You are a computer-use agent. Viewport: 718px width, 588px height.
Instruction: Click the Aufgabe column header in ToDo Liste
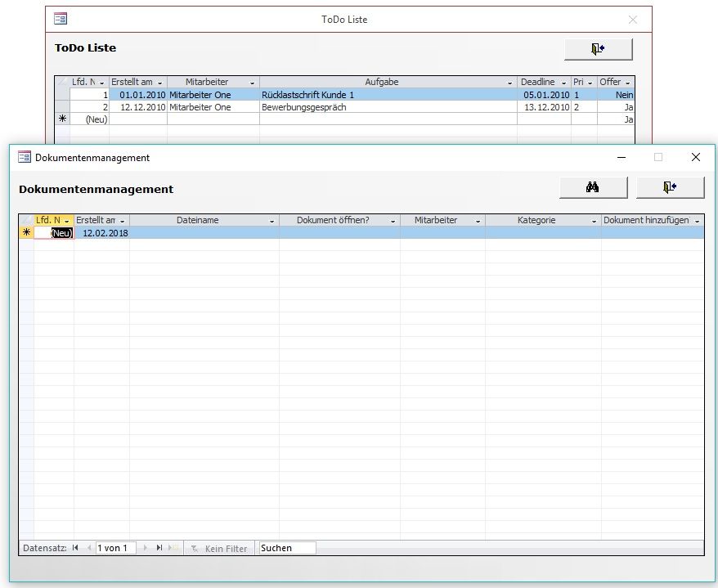(x=388, y=82)
